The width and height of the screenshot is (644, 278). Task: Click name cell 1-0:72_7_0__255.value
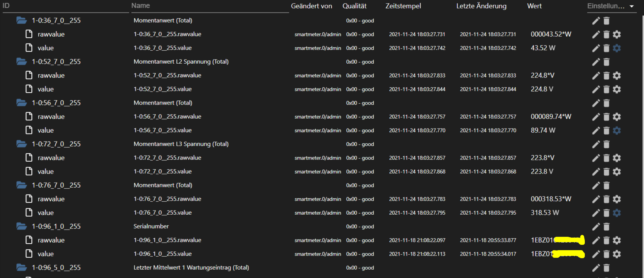tap(163, 172)
